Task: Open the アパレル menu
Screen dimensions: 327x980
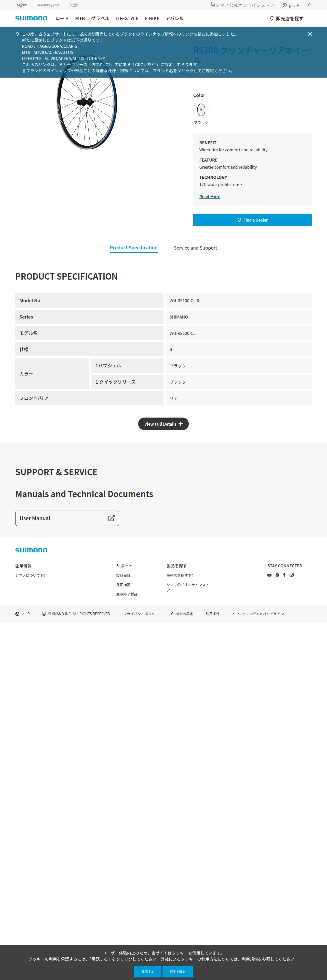Action: tap(174, 18)
